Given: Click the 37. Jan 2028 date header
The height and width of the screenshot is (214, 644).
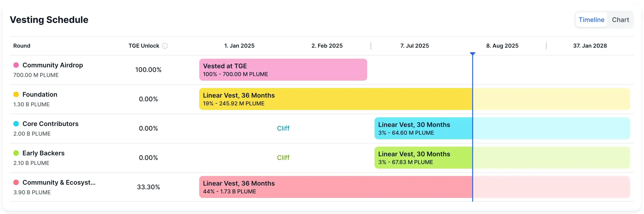Looking at the screenshot, I should click(590, 46).
